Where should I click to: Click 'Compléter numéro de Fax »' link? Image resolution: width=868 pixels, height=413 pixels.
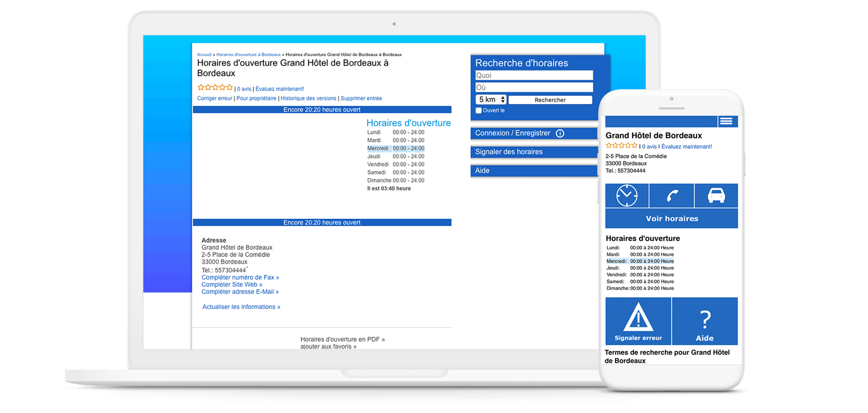tap(240, 277)
